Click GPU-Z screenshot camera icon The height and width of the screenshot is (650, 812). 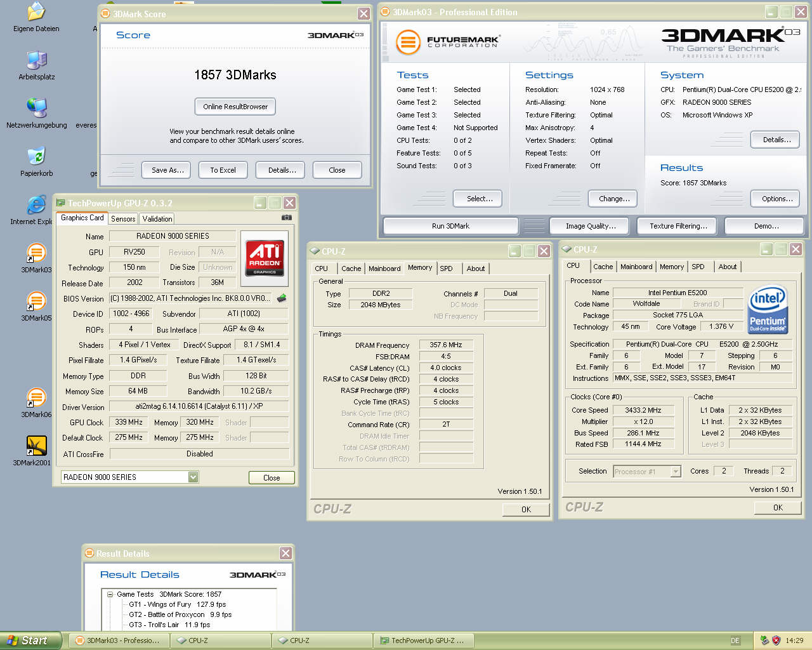[x=287, y=217]
